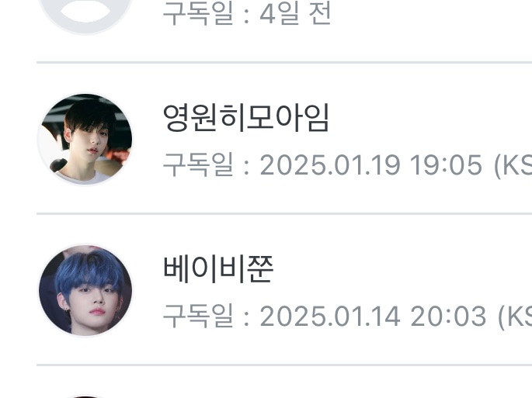Click the 구독일 label under 베이비쭌

(198, 316)
